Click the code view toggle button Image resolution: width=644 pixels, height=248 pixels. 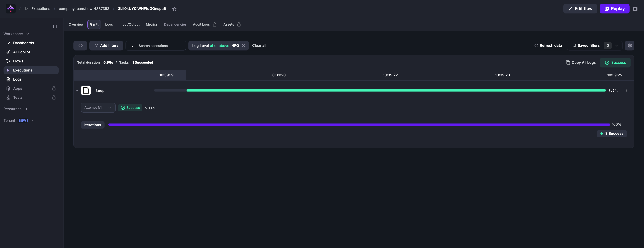pos(80,46)
